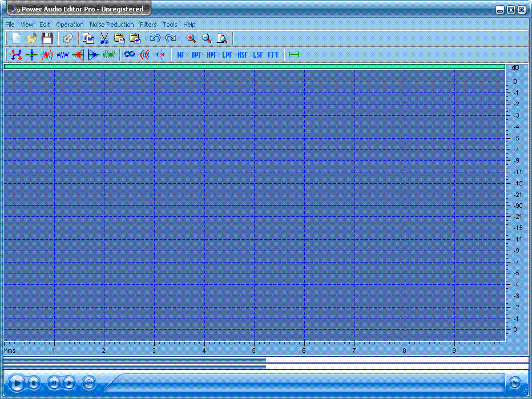Click the hms label on time ruler

tap(10, 350)
